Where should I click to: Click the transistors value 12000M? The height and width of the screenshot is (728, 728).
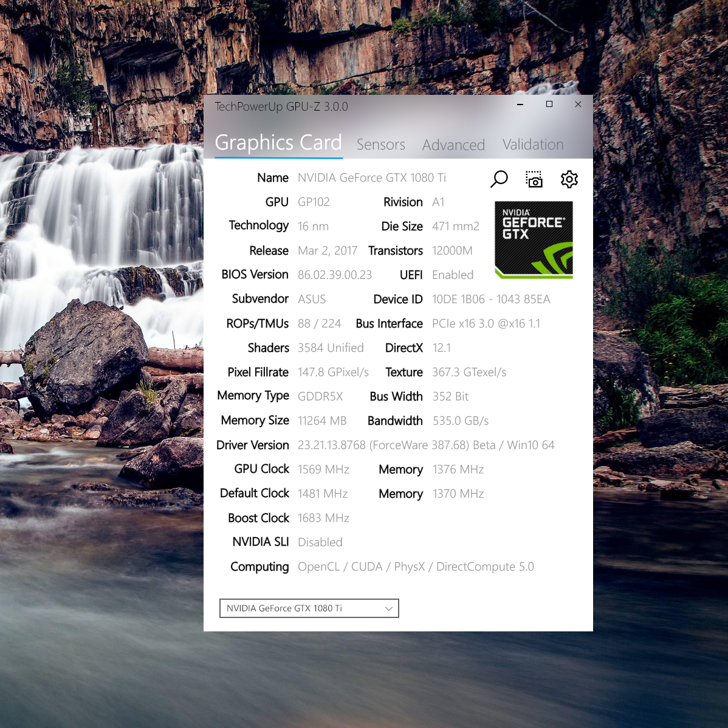(452, 251)
